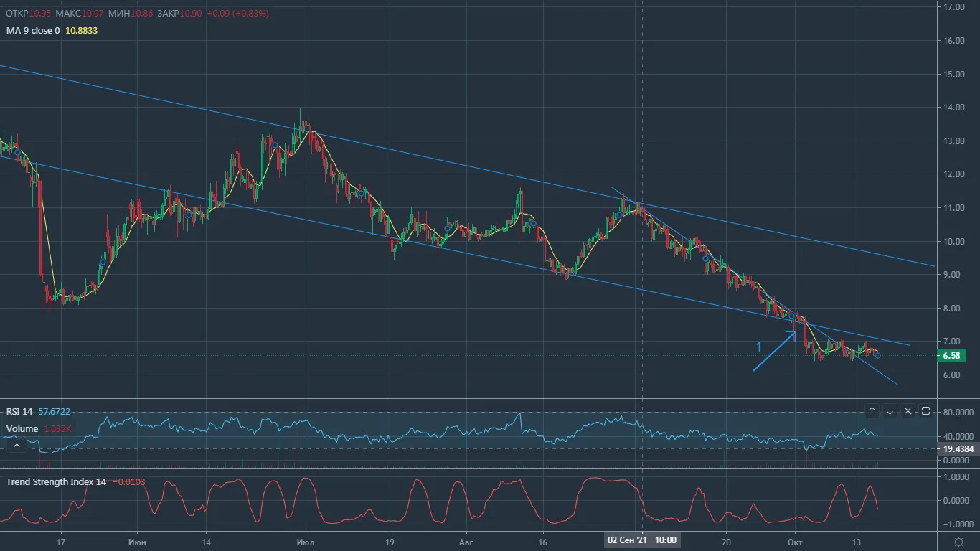
Task: Move the RSI pane up
Action: pos(872,411)
